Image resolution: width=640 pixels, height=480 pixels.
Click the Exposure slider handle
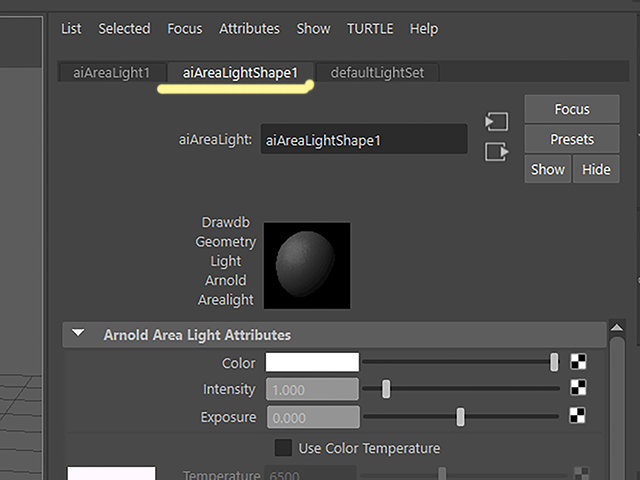pos(460,417)
